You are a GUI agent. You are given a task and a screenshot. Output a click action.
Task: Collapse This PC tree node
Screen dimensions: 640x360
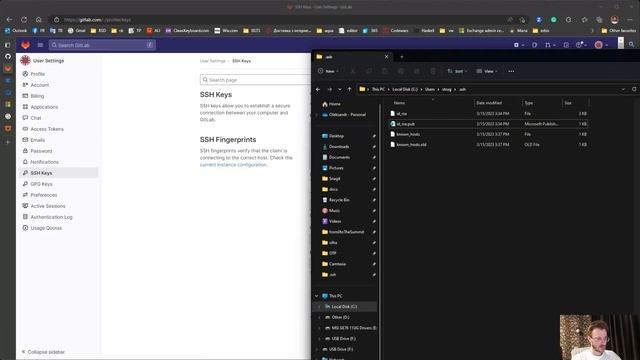click(317, 296)
